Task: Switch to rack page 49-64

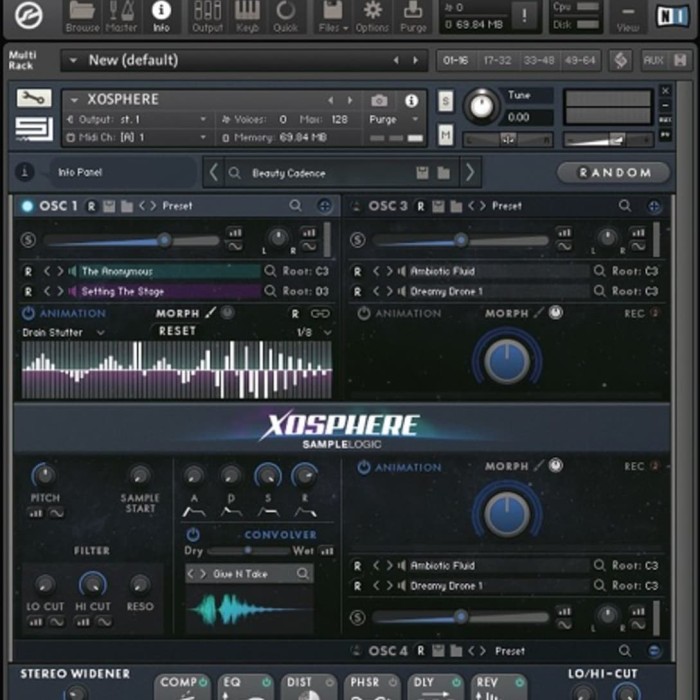Action: pos(580,60)
